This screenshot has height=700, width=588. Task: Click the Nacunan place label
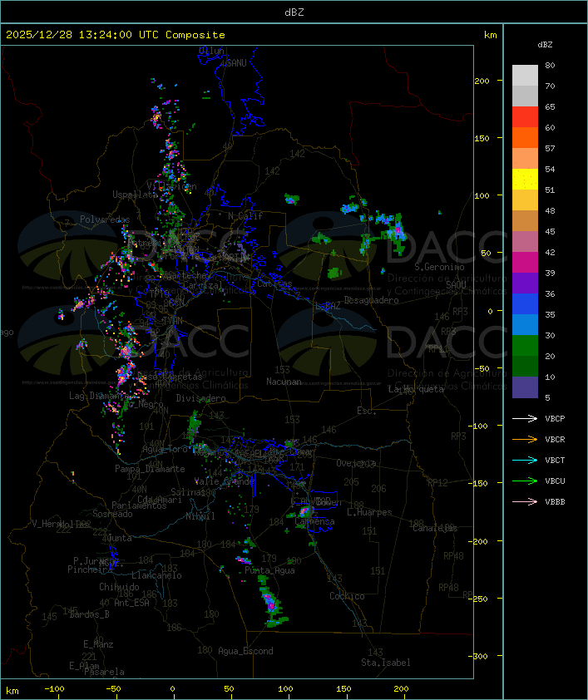(x=284, y=382)
